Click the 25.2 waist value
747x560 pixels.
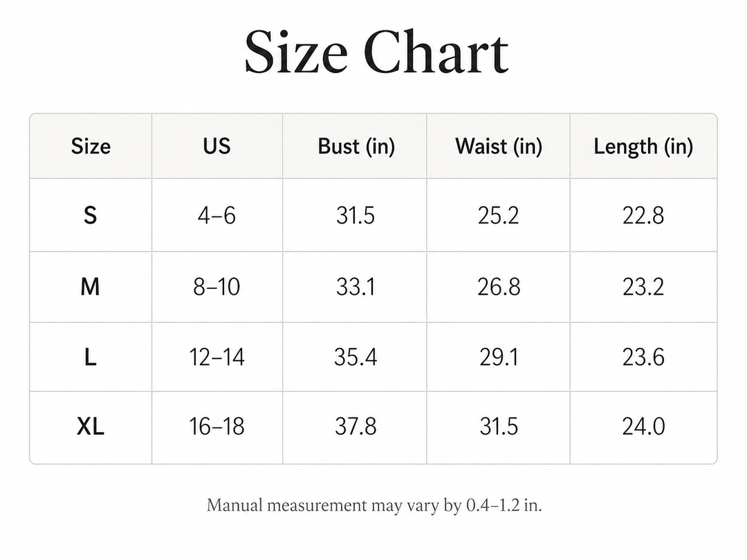pyautogui.click(x=498, y=215)
